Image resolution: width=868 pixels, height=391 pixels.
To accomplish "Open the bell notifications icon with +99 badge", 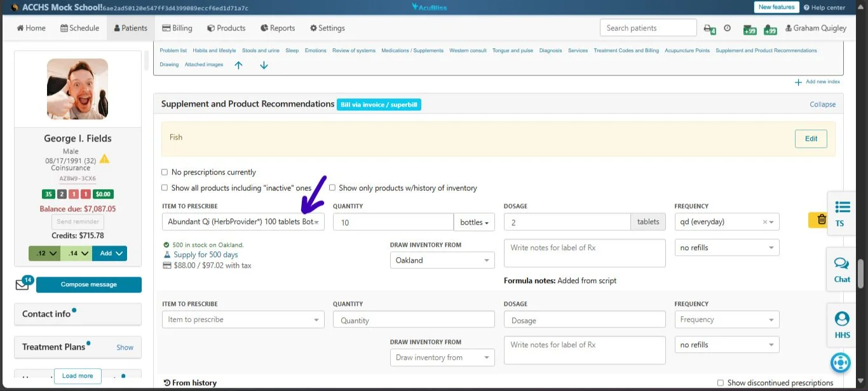I will click(x=770, y=29).
